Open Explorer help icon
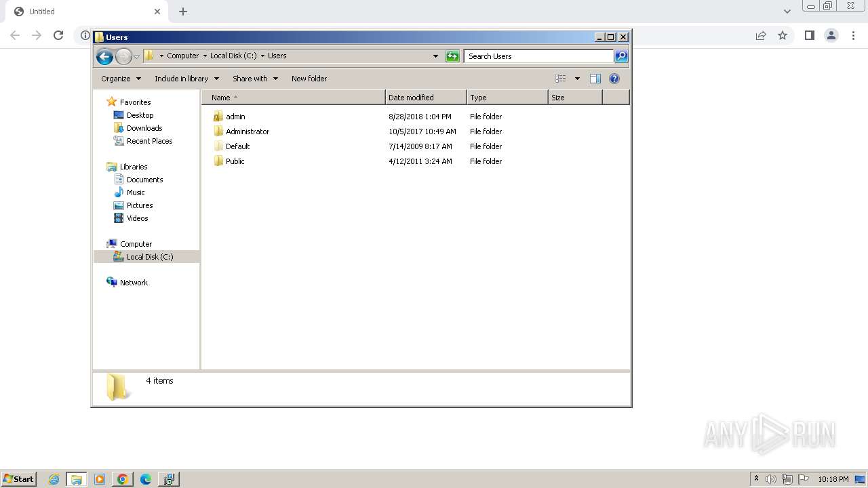 (x=614, y=79)
